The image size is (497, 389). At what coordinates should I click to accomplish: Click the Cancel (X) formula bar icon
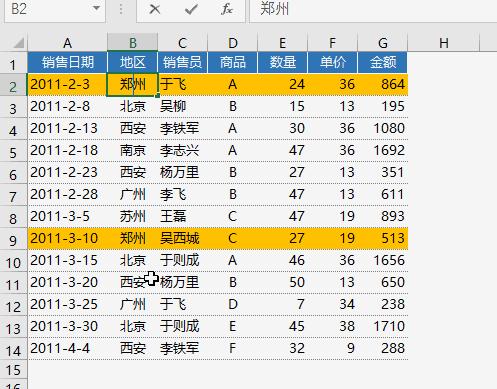pyautogui.click(x=154, y=9)
